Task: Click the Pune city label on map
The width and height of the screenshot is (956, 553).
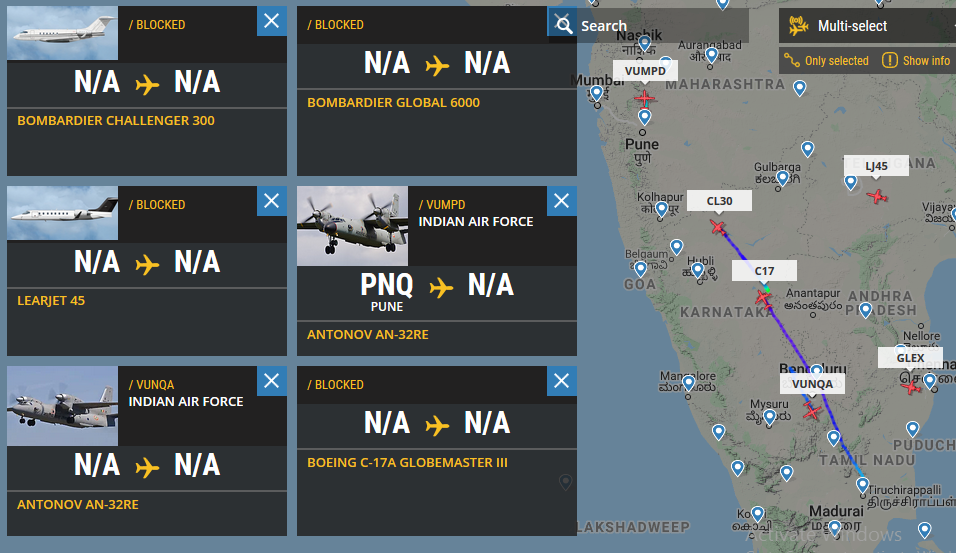Action: [642, 144]
